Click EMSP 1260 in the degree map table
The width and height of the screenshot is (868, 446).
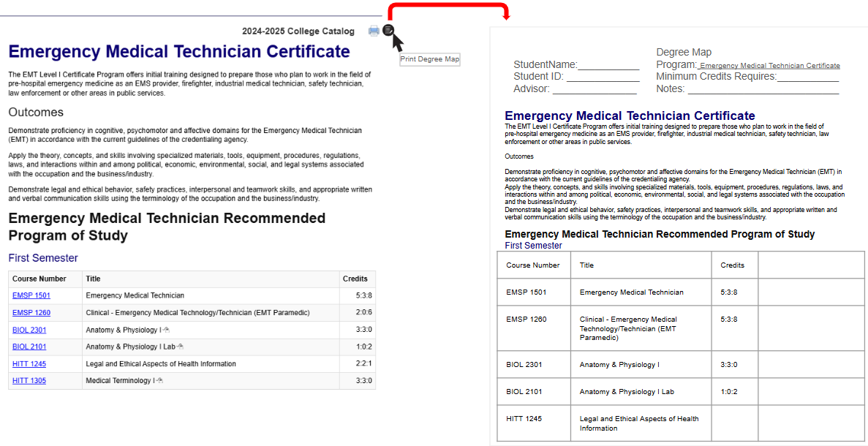point(527,320)
